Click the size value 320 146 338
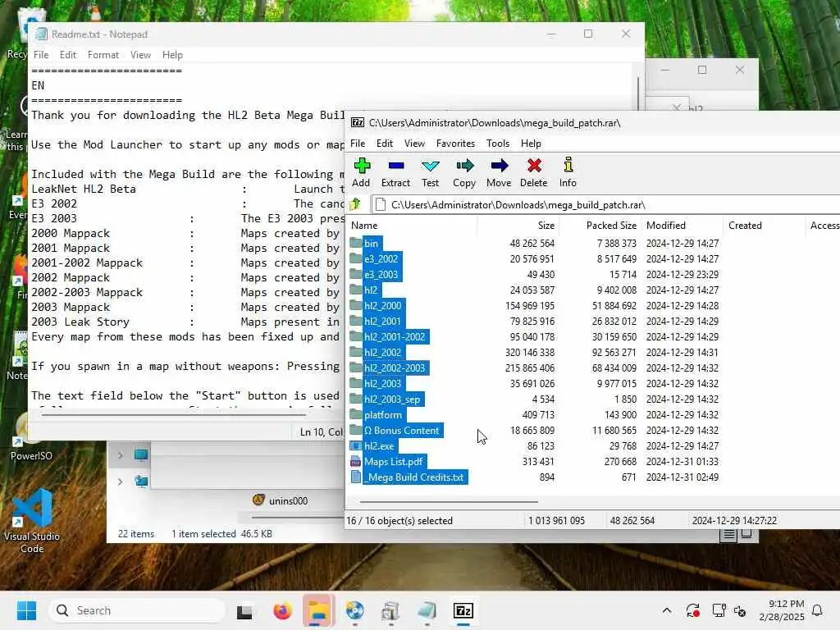Image resolution: width=840 pixels, height=630 pixels. coord(529,352)
